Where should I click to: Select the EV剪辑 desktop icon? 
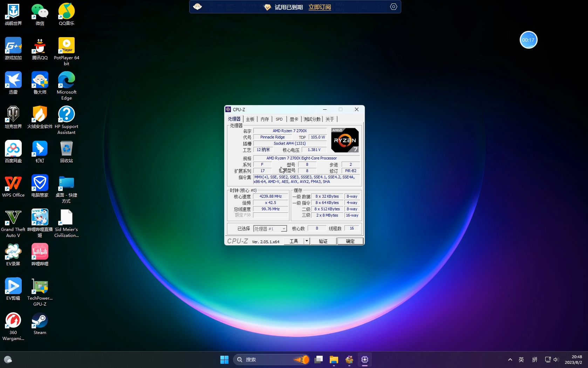[x=13, y=289]
